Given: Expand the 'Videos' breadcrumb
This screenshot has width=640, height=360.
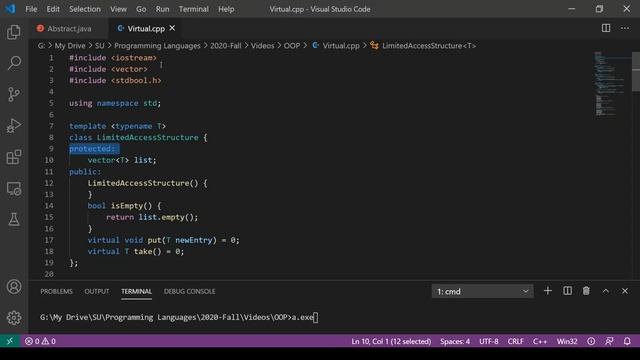Looking at the screenshot, I should [262, 46].
